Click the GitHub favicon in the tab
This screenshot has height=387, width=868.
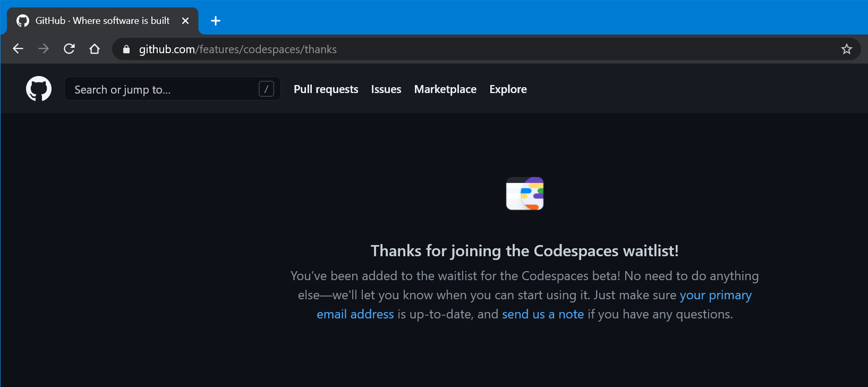point(23,21)
